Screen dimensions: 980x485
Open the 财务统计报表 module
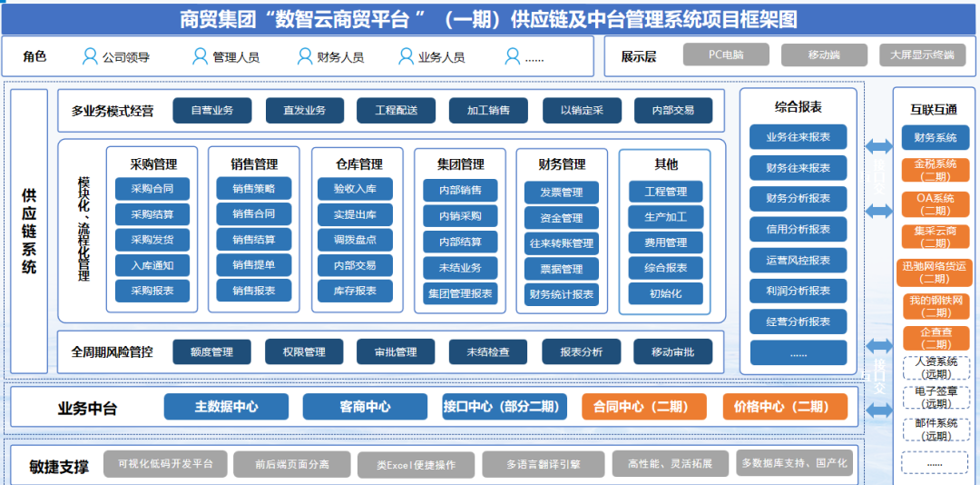point(562,294)
